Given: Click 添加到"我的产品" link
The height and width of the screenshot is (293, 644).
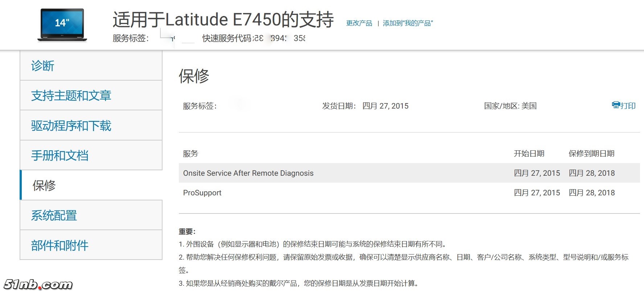Looking at the screenshot, I should pos(408,23).
